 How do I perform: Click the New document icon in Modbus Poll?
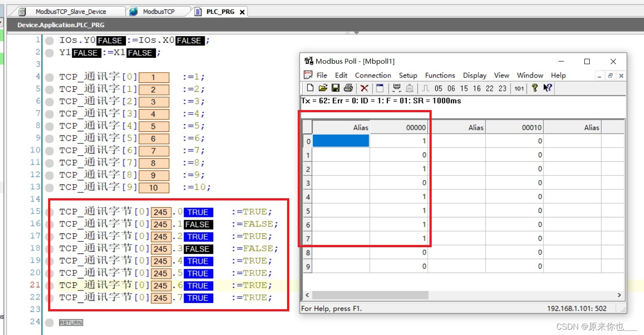(x=310, y=88)
